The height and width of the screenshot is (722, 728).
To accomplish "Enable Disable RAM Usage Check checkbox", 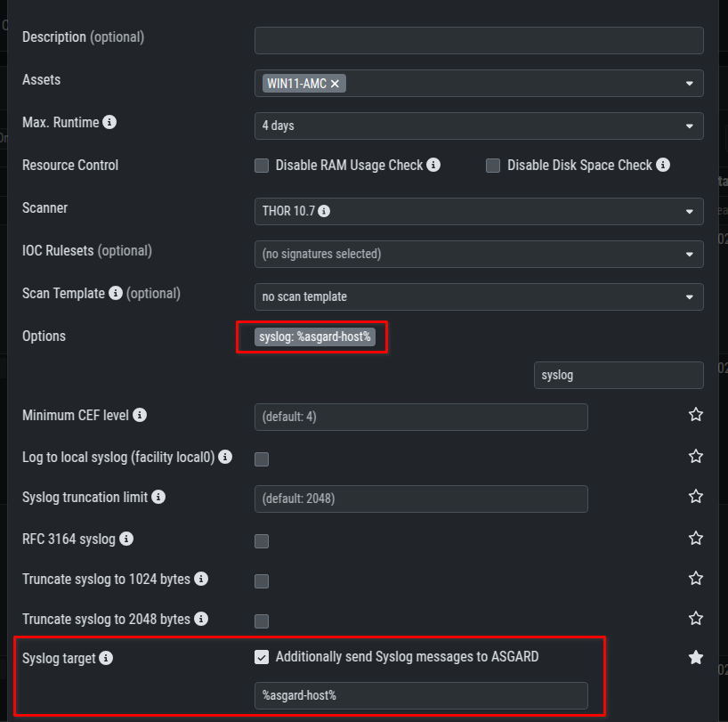I will tap(262, 166).
